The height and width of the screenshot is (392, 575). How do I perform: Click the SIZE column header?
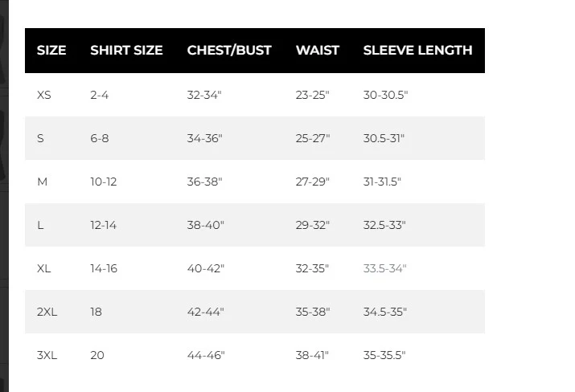51,50
